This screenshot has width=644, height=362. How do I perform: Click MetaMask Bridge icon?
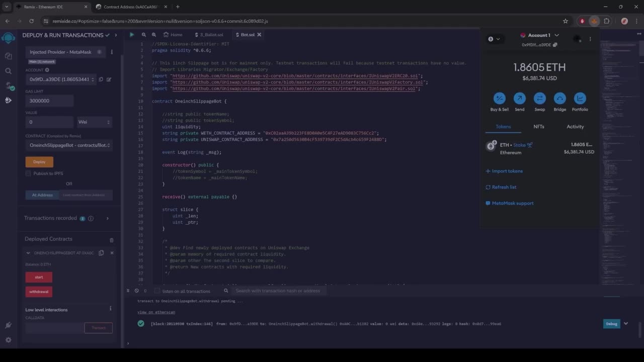tap(560, 98)
